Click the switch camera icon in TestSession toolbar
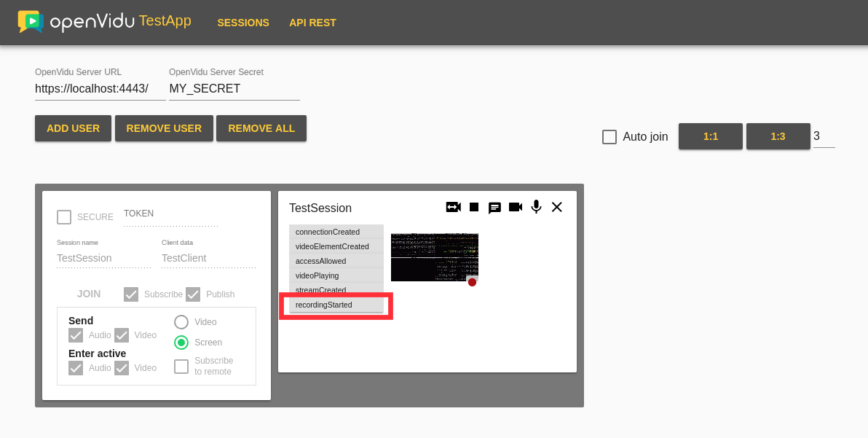The height and width of the screenshot is (438, 868). coord(453,207)
